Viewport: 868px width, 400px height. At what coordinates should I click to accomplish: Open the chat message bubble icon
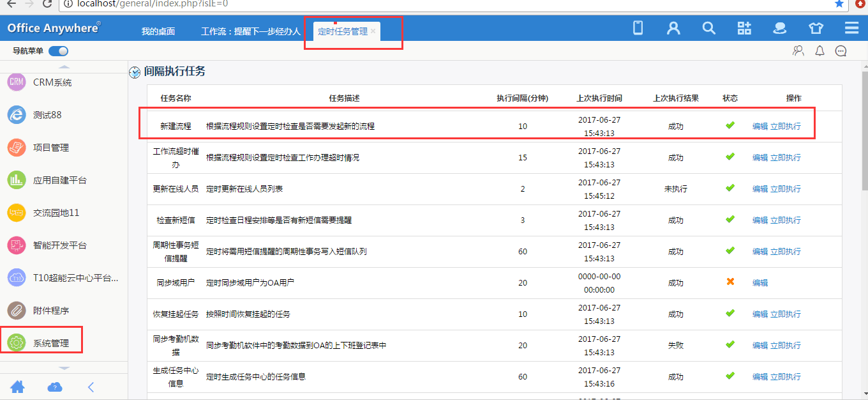tap(841, 51)
